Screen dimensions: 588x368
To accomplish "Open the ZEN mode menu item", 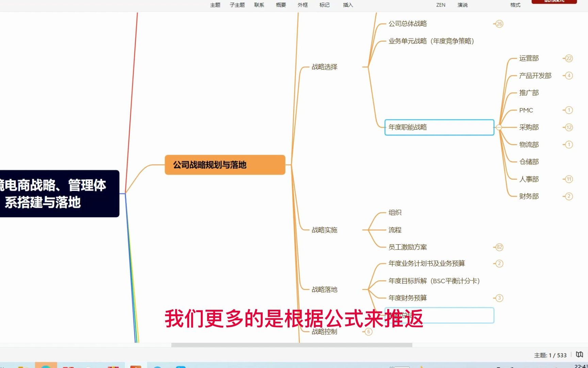I will [x=441, y=5].
